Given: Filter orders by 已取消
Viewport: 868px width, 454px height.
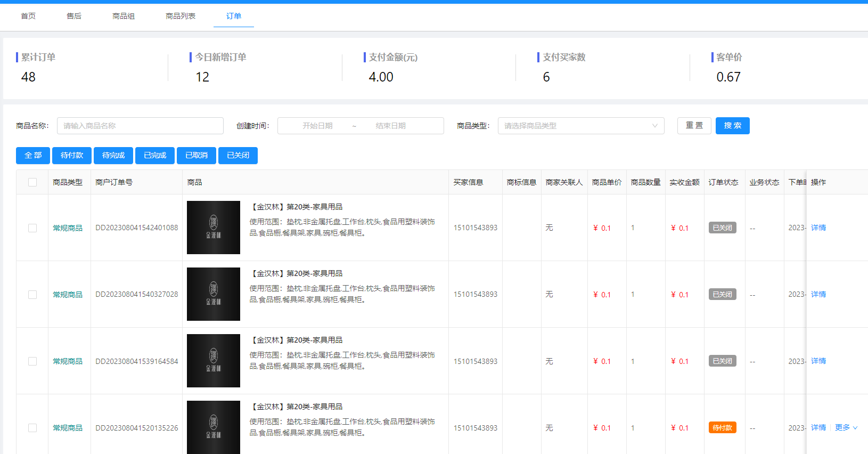Looking at the screenshot, I should (196, 156).
